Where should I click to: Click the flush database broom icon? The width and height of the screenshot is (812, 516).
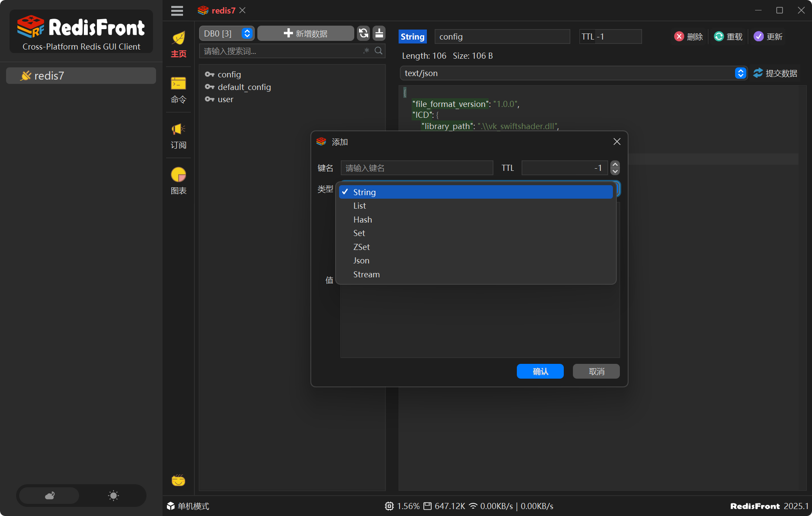[379, 33]
